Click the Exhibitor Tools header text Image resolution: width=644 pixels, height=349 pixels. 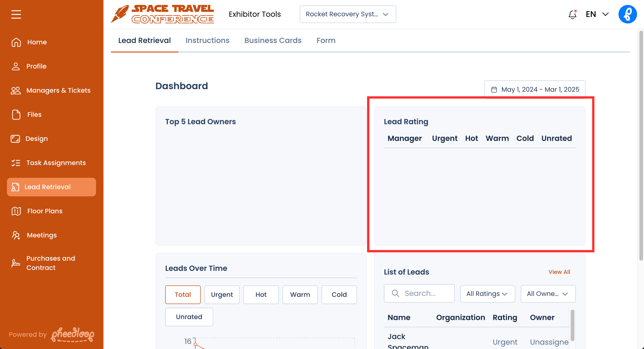tap(254, 14)
